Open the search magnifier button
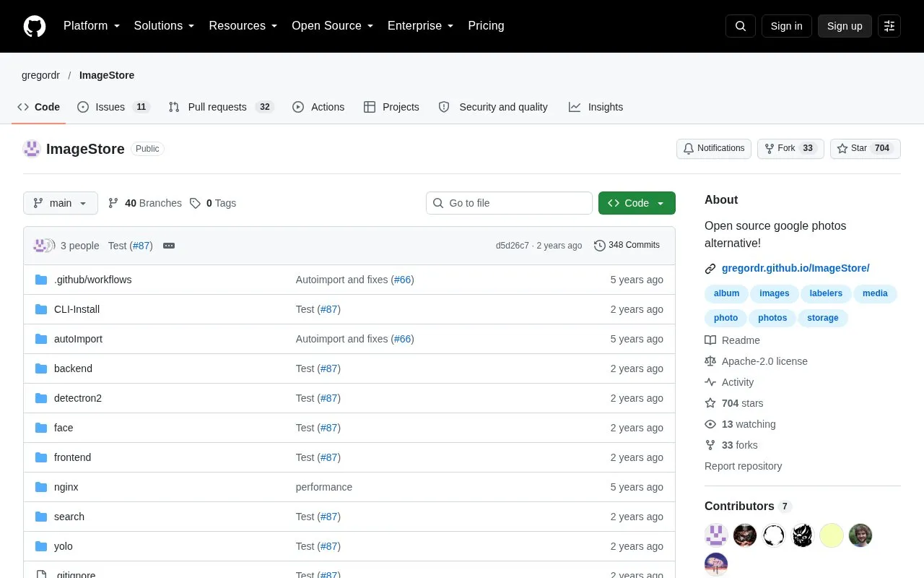 741,26
